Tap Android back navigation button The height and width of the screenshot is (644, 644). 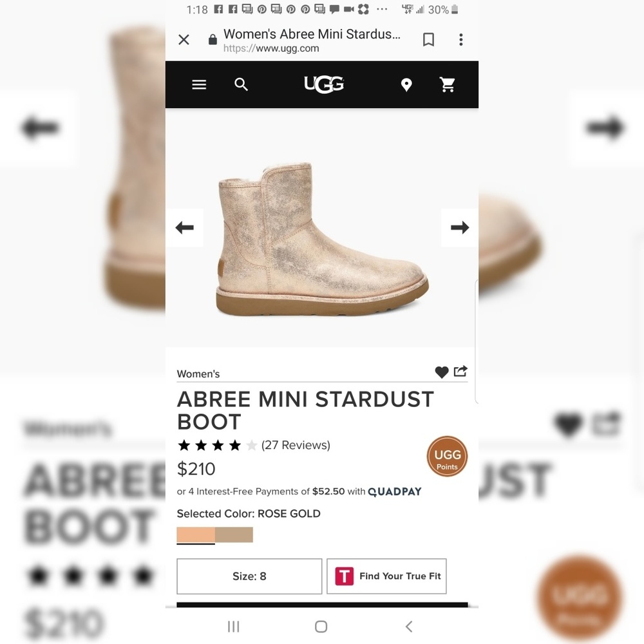point(409,627)
